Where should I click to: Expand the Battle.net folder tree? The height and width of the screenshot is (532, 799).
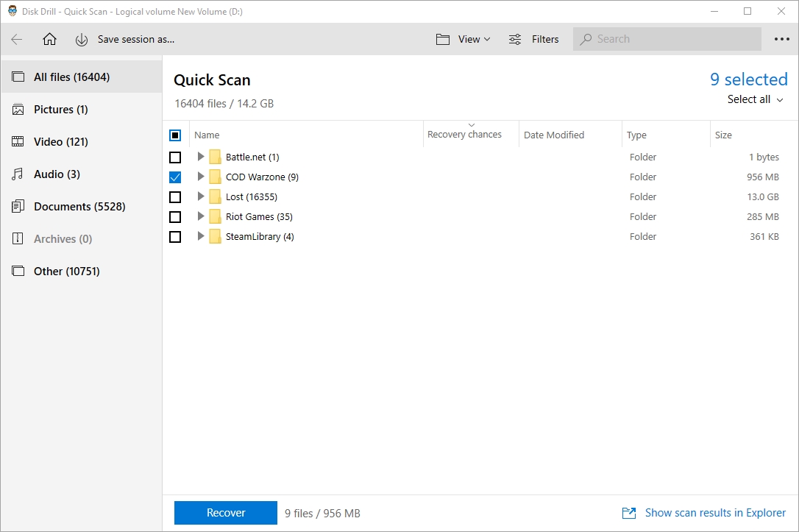(x=201, y=157)
